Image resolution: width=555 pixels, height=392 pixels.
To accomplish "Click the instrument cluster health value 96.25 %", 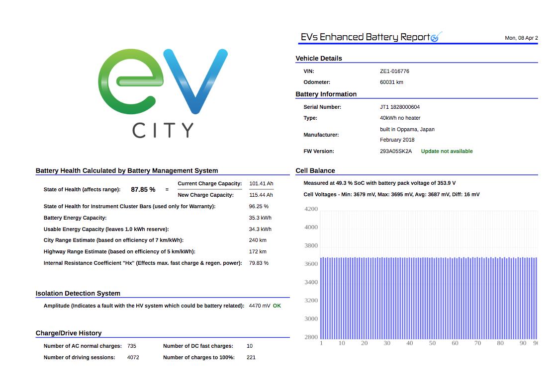I will click(259, 206).
